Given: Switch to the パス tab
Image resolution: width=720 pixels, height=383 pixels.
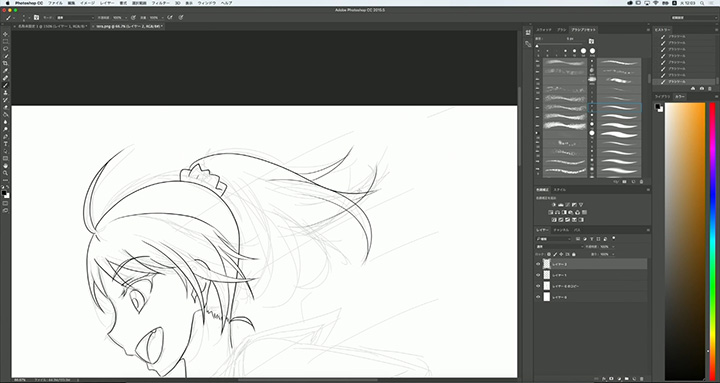Looking at the screenshot, I should pos(577,230).
